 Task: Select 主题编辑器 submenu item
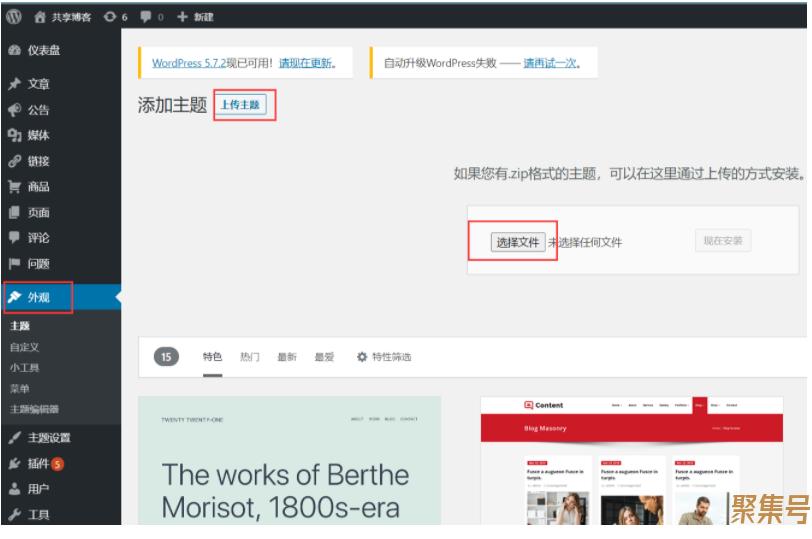point(34,409)
